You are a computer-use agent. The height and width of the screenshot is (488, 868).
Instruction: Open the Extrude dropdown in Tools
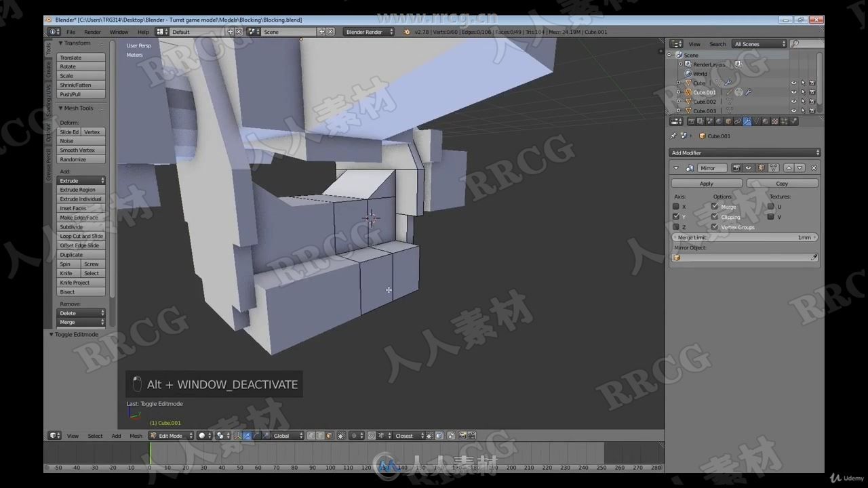pyautogui.click(x=81, y=181)
